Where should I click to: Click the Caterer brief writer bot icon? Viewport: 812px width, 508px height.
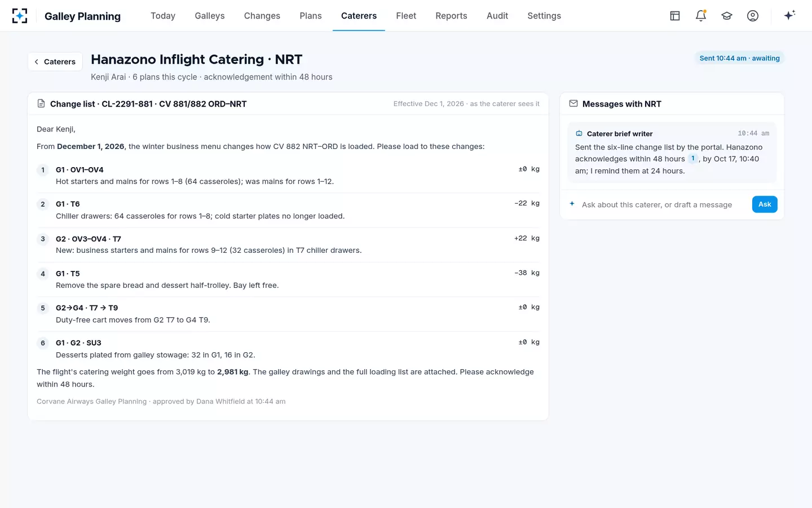(x=579, y=134)
